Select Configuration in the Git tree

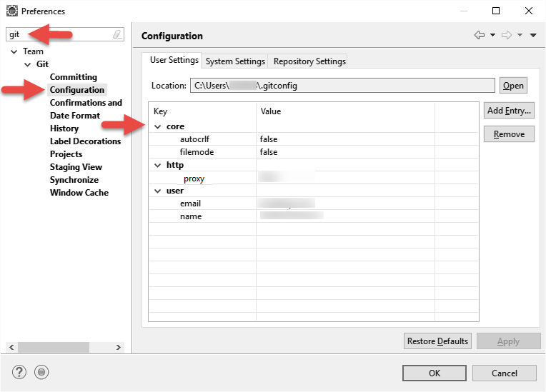pyautogui.click(x=77, y=90)
